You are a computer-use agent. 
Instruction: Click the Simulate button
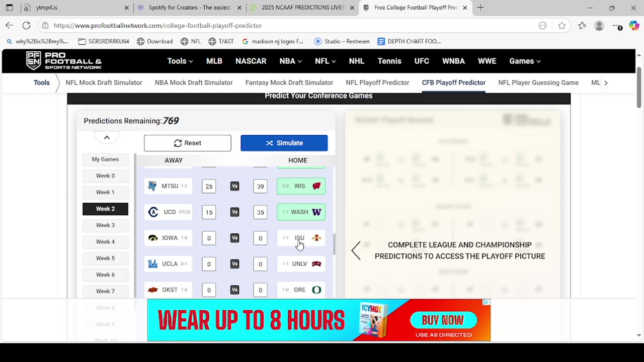[284, 143]
